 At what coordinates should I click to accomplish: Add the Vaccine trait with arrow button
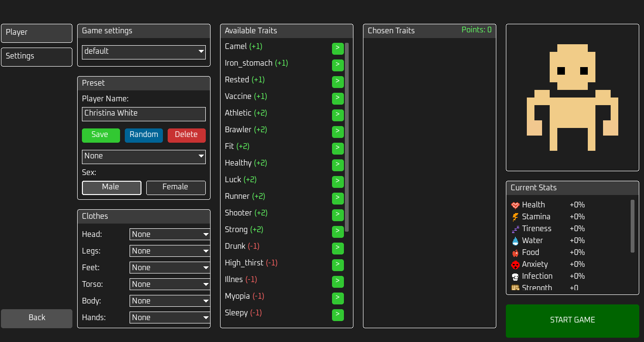pyautogui.click(x=338, y=98)
